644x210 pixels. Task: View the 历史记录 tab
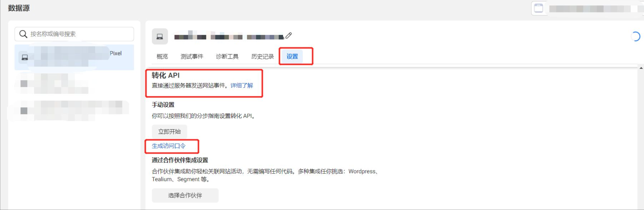[262, 56]
